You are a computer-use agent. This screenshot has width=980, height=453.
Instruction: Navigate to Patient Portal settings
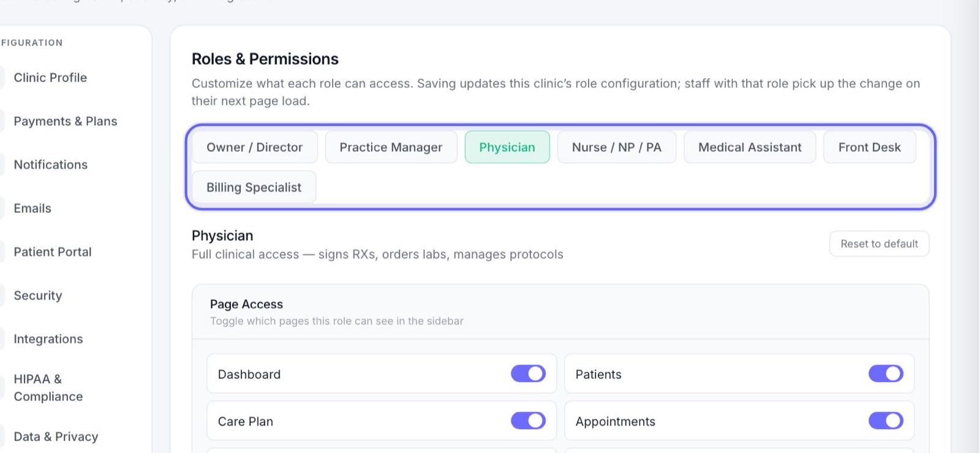53,252
